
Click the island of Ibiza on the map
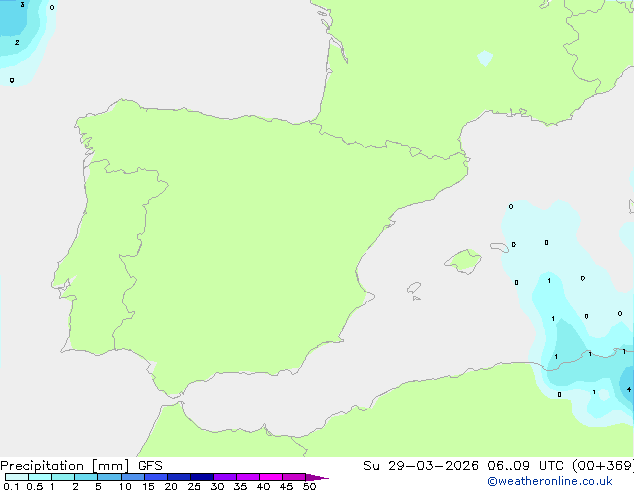point(414,288)
